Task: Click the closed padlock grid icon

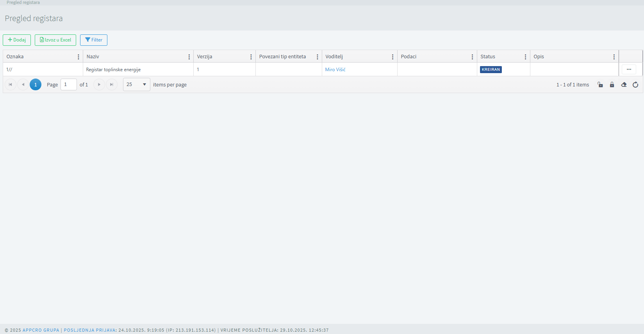Action: pos(612,85)
